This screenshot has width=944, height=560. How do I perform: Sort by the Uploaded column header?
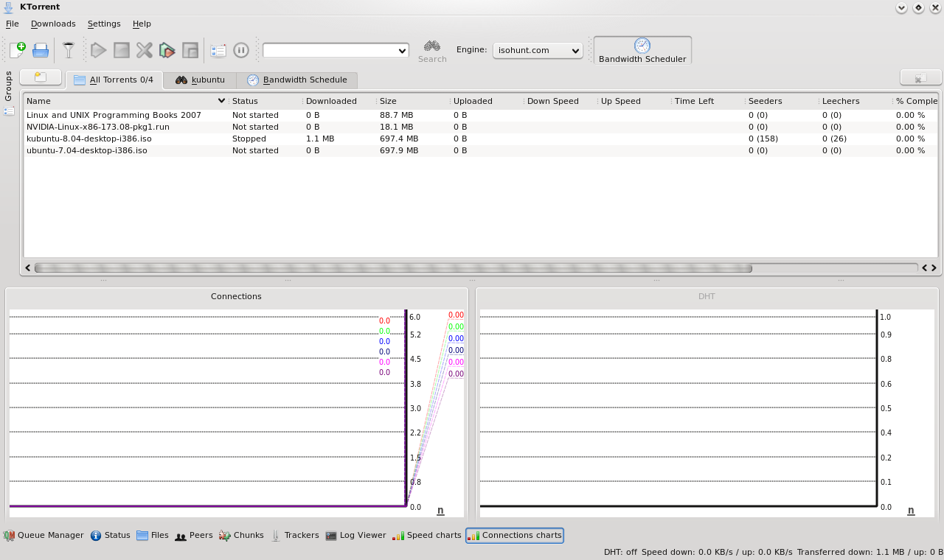click(487, 101)
